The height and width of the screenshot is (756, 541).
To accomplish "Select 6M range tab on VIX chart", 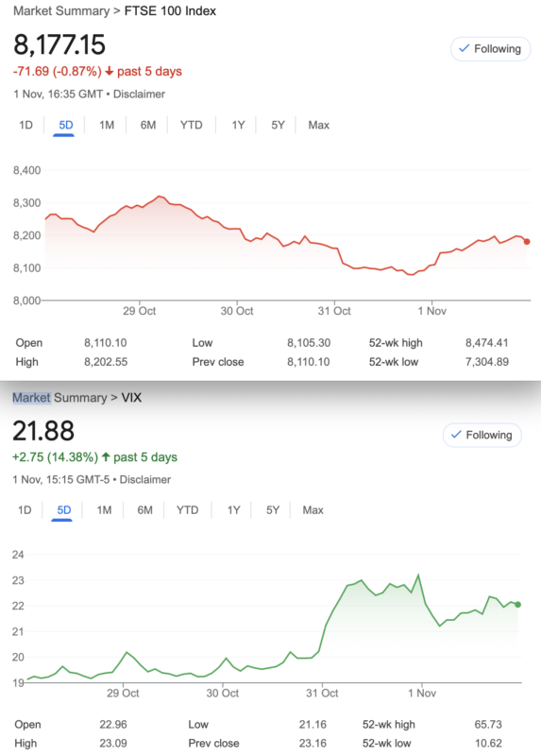I will pyautogui.click(x=144, y=510).
